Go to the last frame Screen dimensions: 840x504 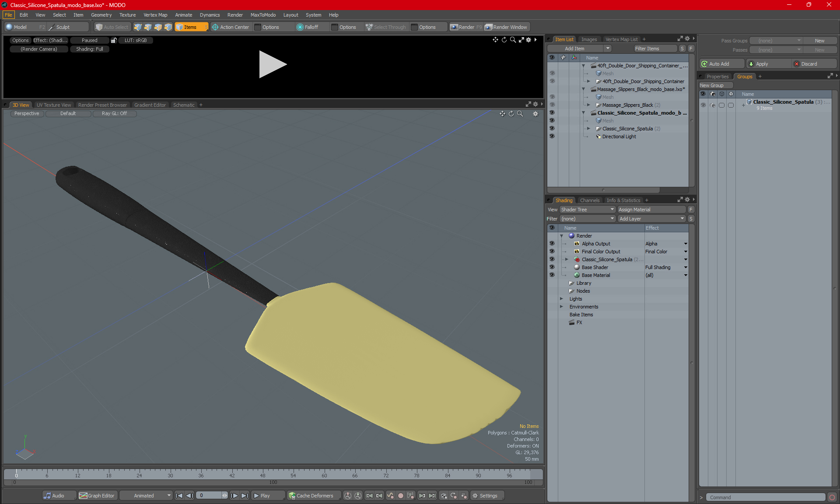click(x=245, y=496)
